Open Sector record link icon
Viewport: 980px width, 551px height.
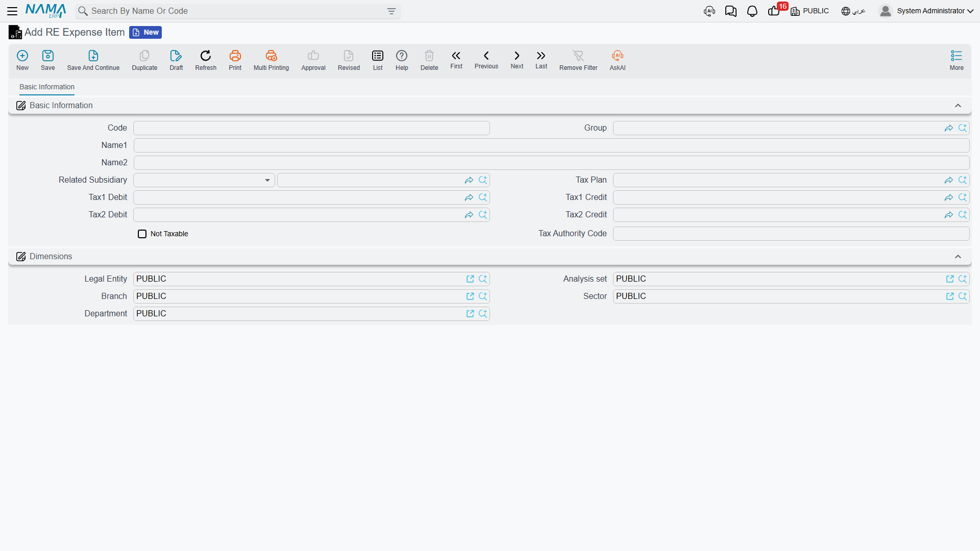pos(950,296)
